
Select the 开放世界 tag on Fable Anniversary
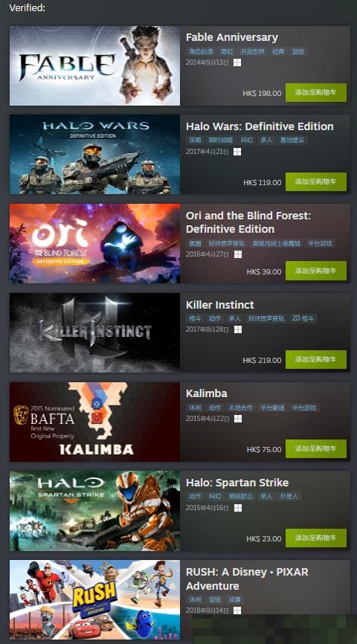253,51
